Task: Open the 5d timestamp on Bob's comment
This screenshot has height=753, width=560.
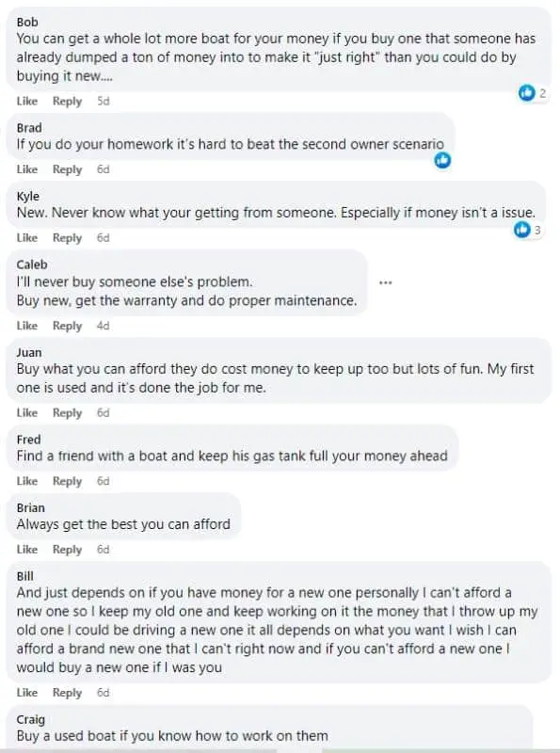Action: click(104, 102)
